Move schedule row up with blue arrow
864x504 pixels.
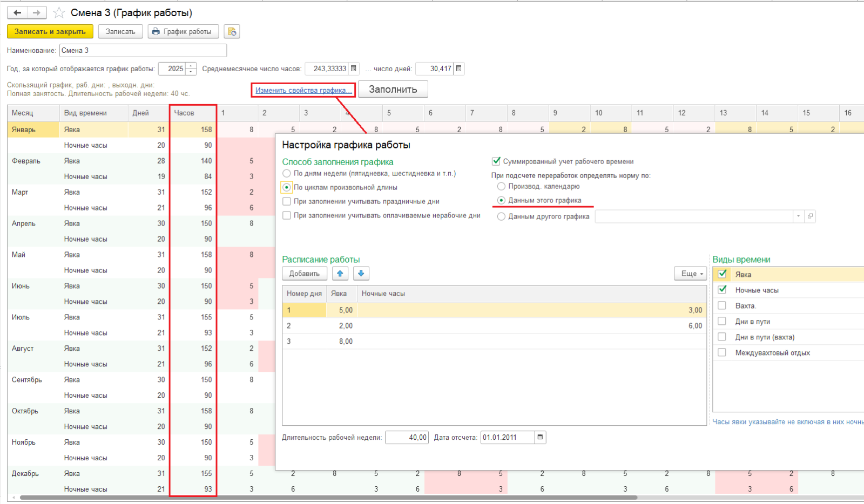[340, 274]
